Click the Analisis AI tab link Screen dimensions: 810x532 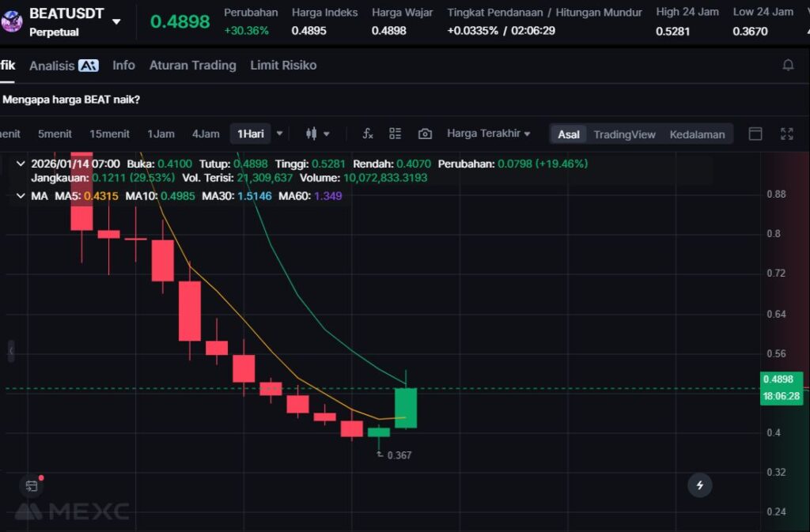pos(63,66)
